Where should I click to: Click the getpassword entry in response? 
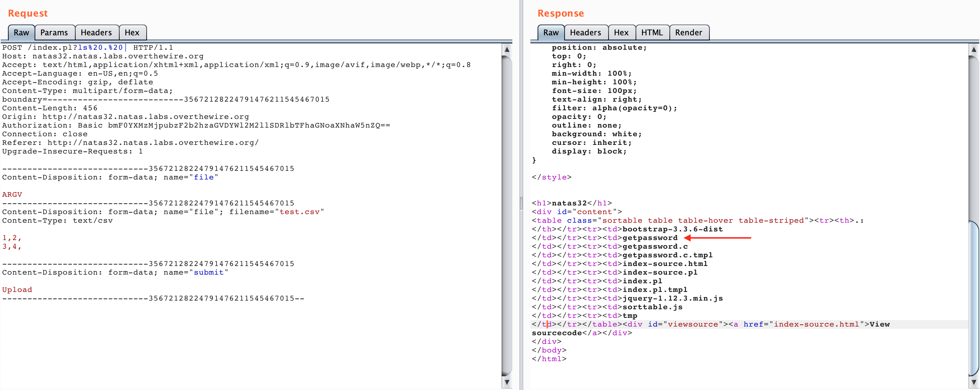(650, 238)
